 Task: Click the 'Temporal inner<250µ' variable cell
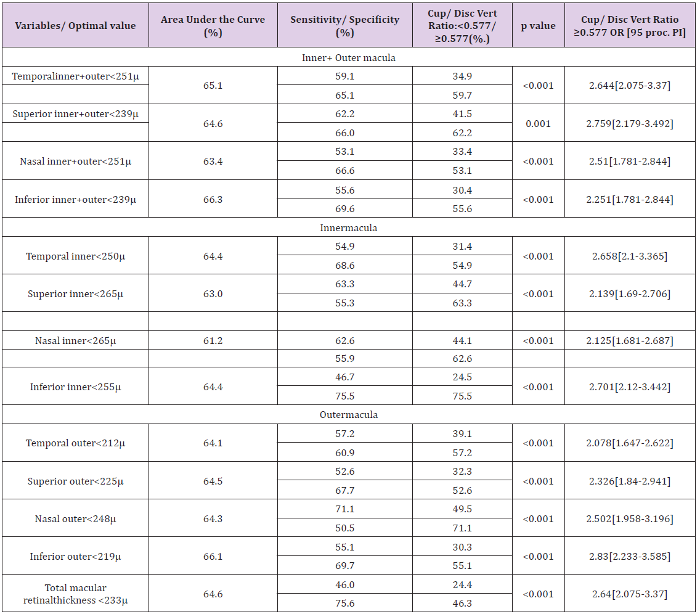75,256
